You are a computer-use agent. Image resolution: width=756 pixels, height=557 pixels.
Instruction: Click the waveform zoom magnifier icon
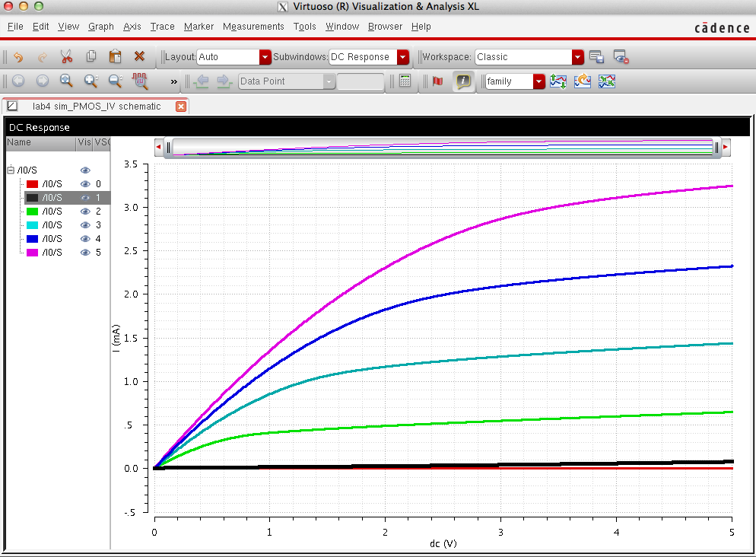[x=140, y=81]
